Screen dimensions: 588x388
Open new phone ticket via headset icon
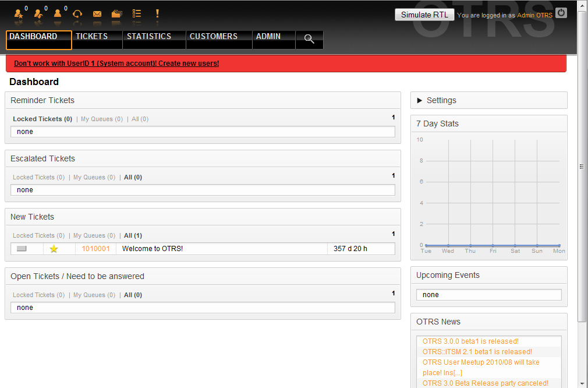(77, 13)
